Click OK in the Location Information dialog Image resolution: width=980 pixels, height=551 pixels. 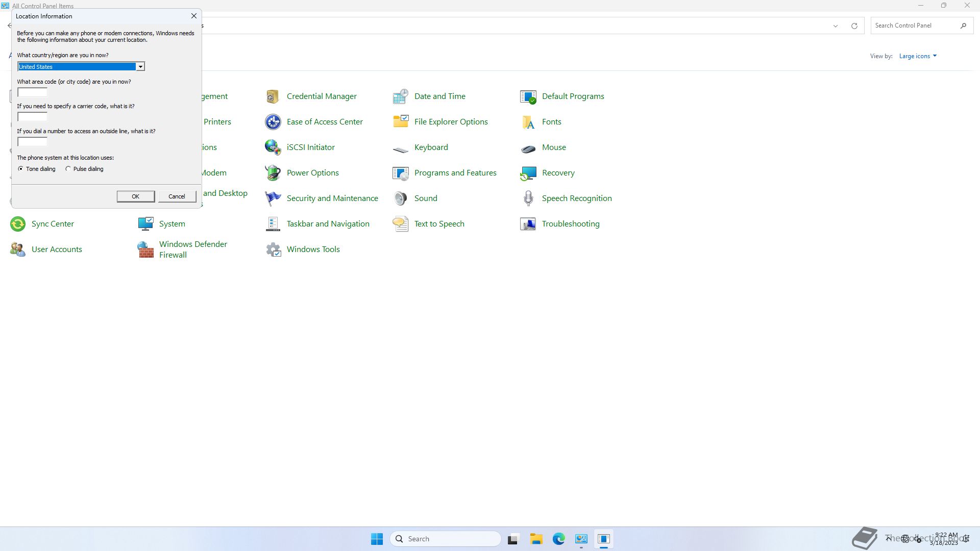tap(135, 196)
